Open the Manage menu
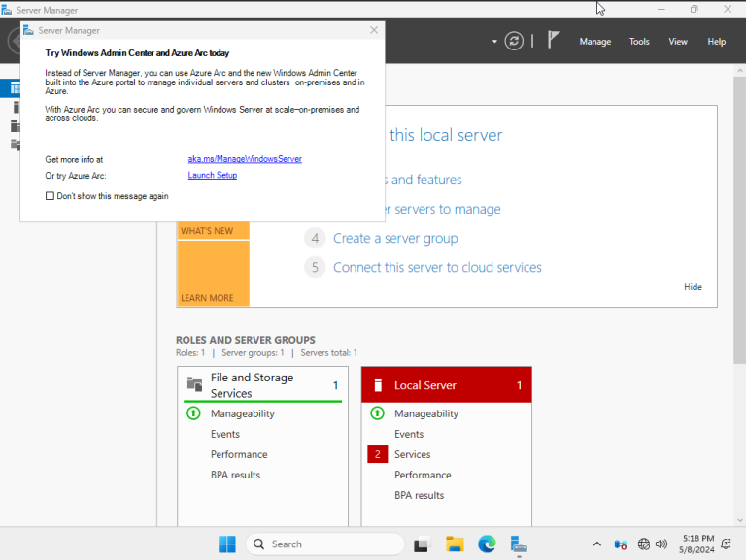 (594, 42)
